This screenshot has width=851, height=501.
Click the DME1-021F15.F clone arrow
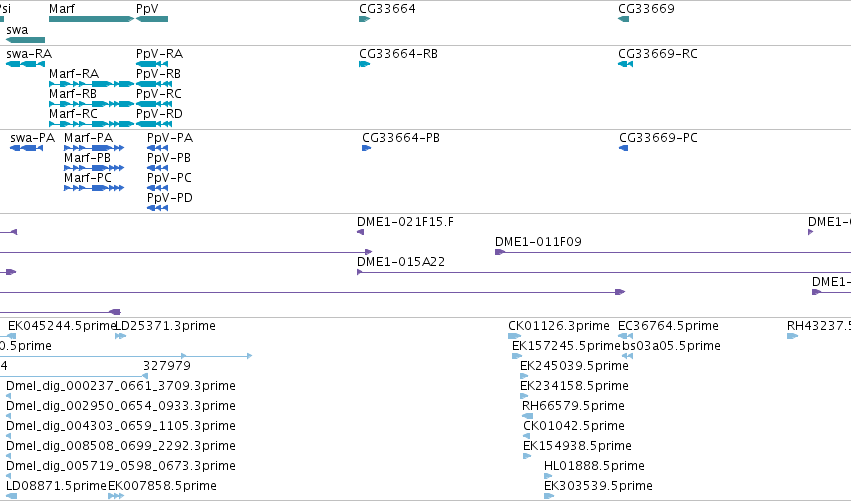pyautogui.click(x=360, y=232)
